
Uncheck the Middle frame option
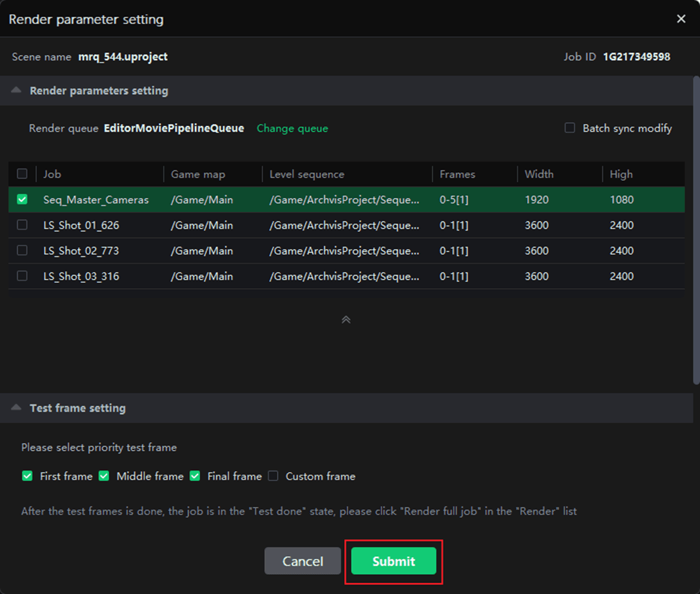104,476
